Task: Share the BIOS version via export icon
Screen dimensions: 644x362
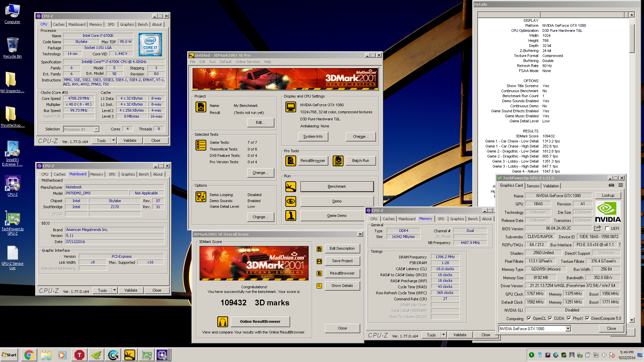Action: [597, 228]
